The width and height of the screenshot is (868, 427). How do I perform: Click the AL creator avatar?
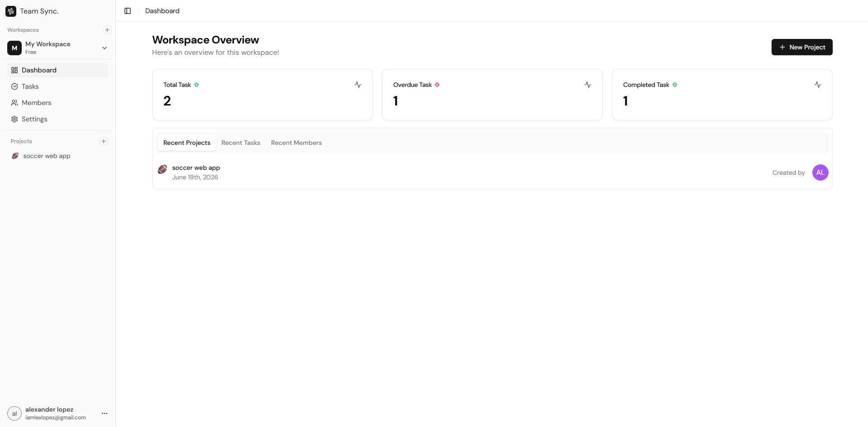(x=820, y=173)
